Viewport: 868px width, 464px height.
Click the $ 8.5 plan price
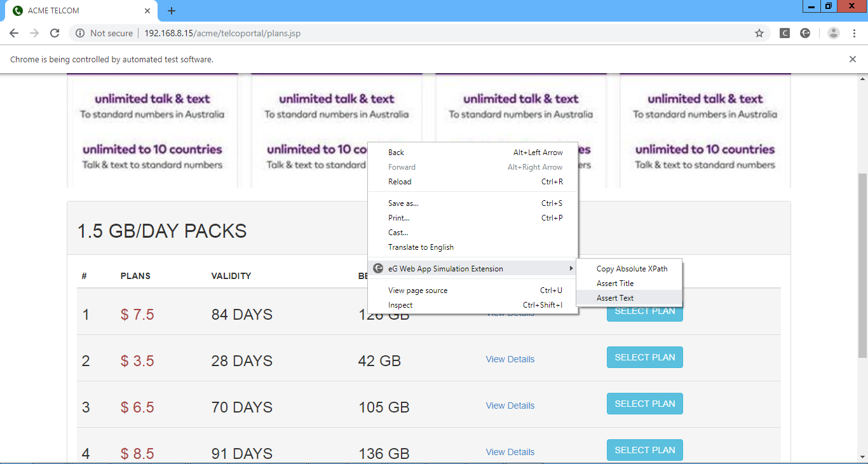(x=137, y=454)
